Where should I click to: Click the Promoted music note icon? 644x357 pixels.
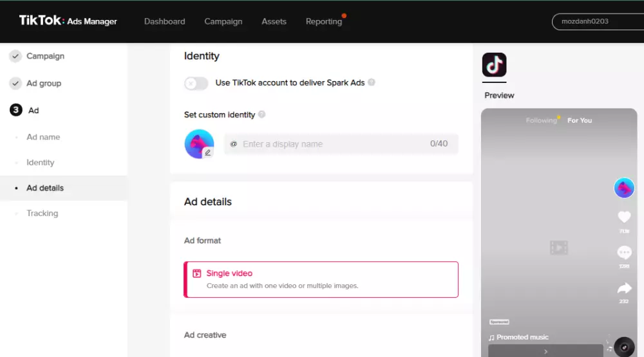point(491,338)
